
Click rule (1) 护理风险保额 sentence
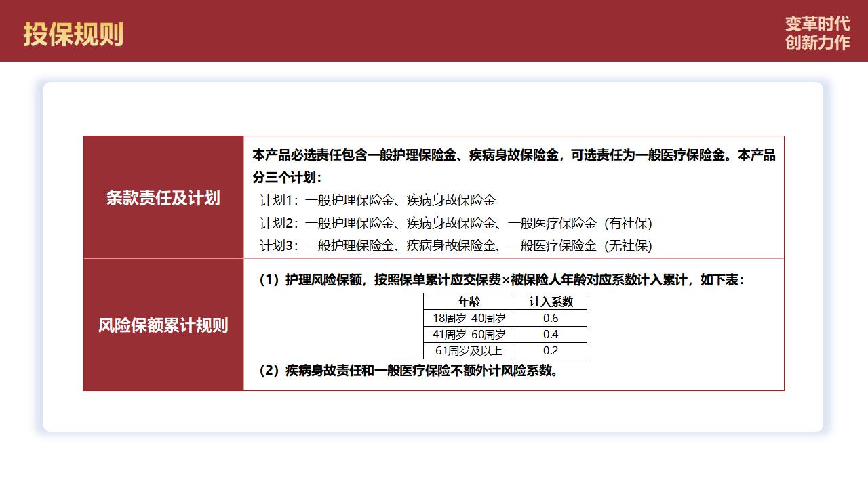(x=501, y=280)
